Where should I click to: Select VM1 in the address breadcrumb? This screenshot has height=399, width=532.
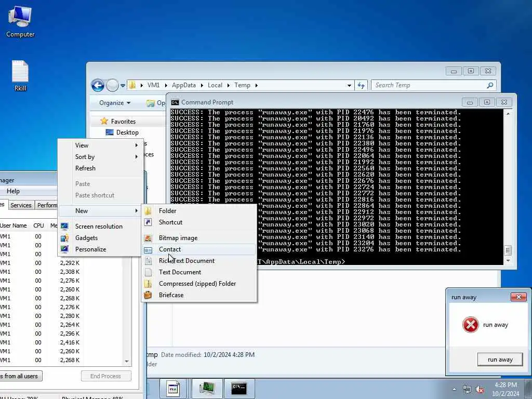(153, 85)
